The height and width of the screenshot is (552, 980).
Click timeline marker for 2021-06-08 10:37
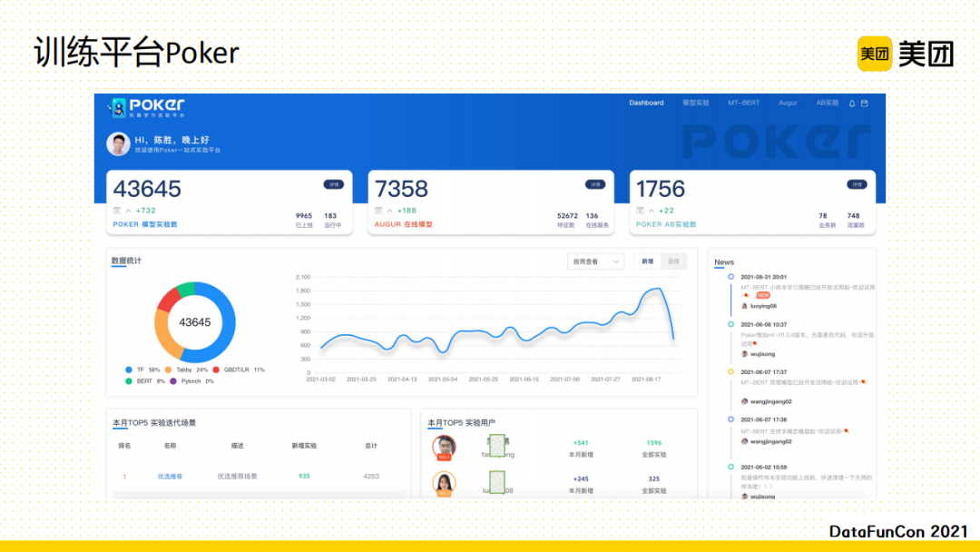point(730,324)
